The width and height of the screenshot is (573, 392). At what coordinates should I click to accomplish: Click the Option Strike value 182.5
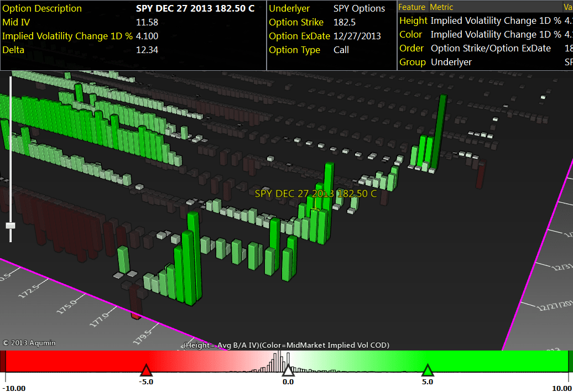click(x=346, y=23)
